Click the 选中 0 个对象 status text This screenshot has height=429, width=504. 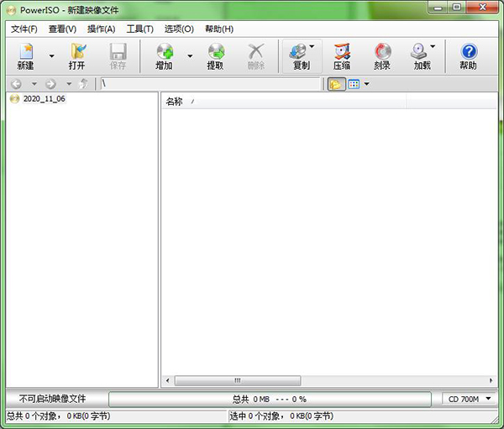[281, 416]
